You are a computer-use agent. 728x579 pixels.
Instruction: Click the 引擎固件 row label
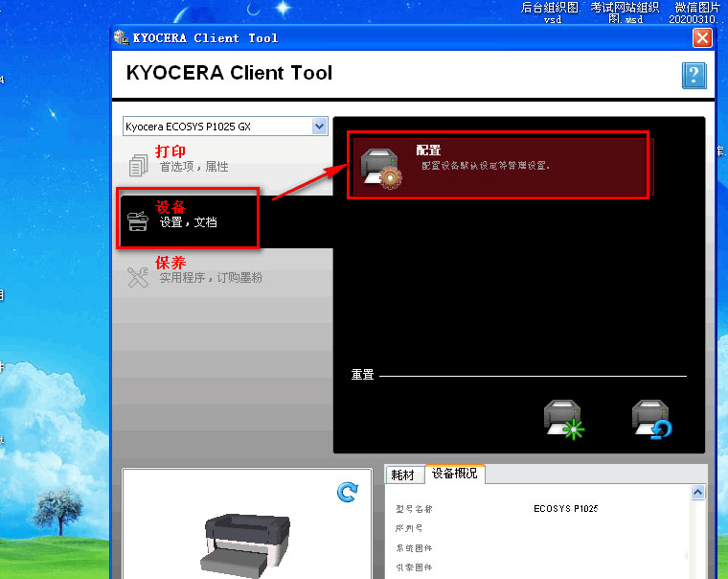click(x=414, y=567)
